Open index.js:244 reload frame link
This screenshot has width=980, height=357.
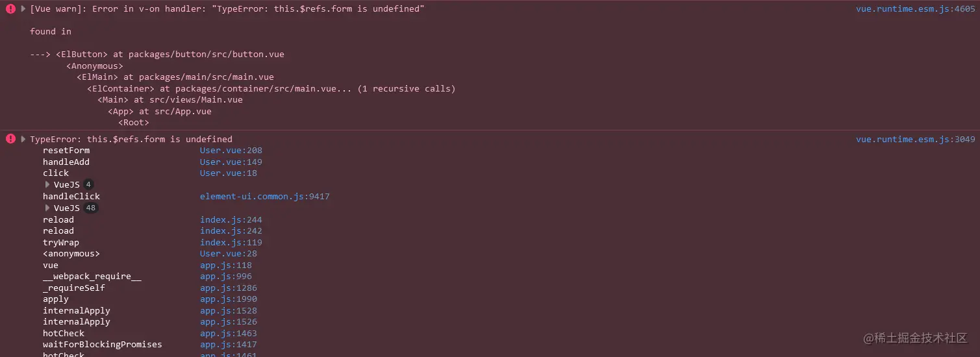tap(231, 220)
